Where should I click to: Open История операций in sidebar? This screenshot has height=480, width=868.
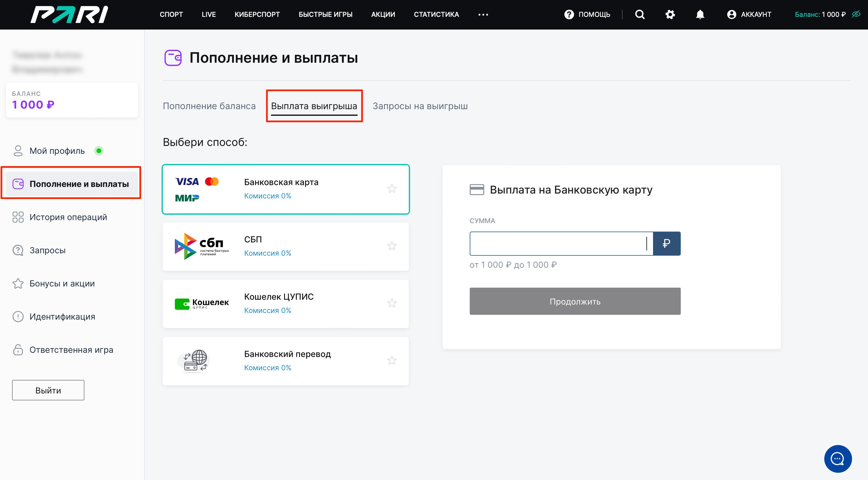click(68, 217)
